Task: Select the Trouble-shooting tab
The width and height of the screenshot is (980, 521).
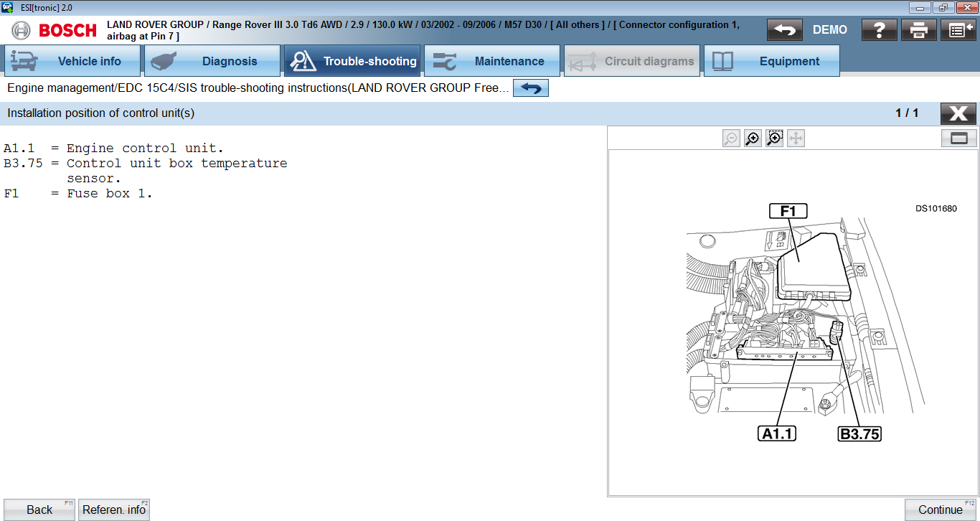Action: [352, 61]
